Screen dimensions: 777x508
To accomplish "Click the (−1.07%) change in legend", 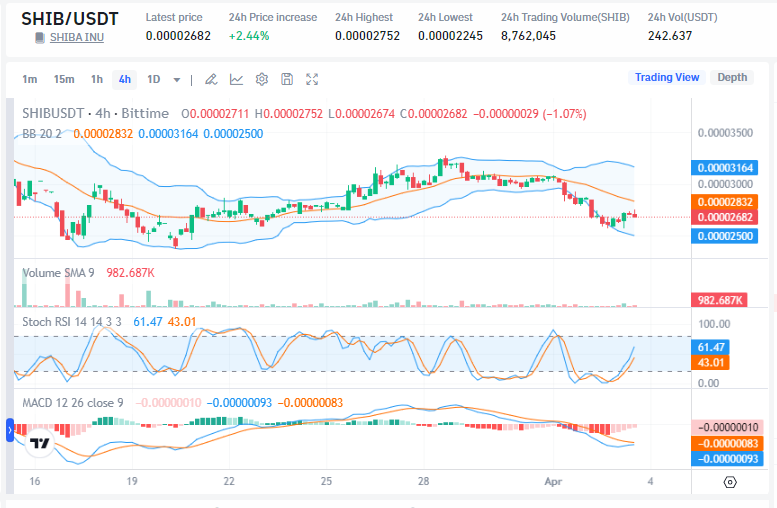I will tap(564, 114).
